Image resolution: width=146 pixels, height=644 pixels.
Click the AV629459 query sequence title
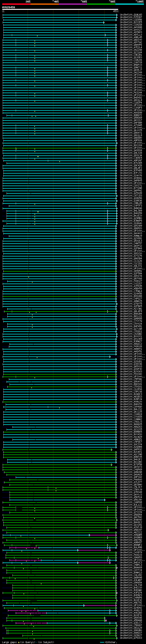tap(8, 8)
